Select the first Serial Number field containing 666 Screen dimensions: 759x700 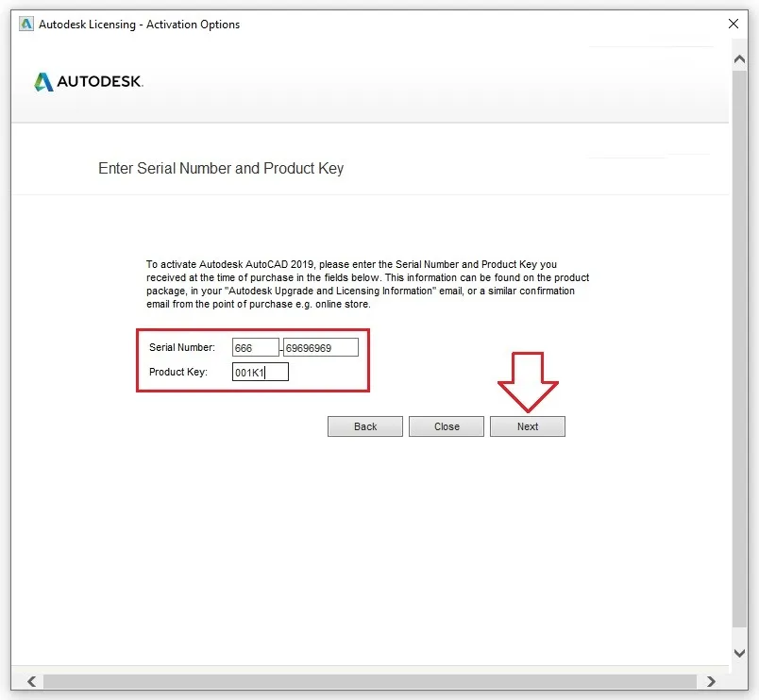[x=255, y=347]
